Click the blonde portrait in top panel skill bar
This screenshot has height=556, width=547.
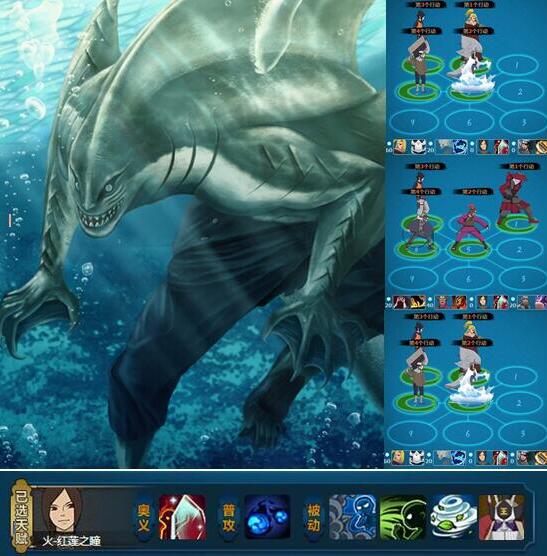(400, 147)
